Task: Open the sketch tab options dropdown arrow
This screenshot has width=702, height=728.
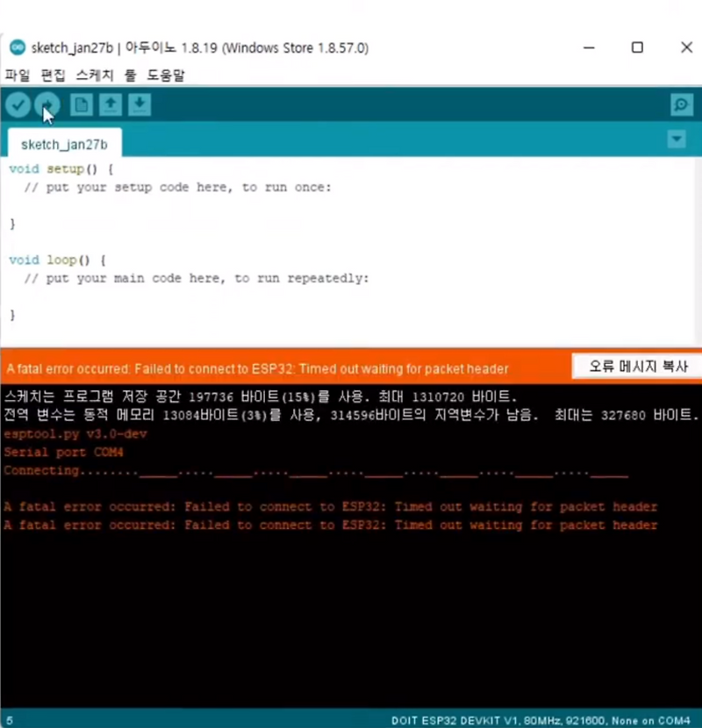Action: [x=676, y=139]
